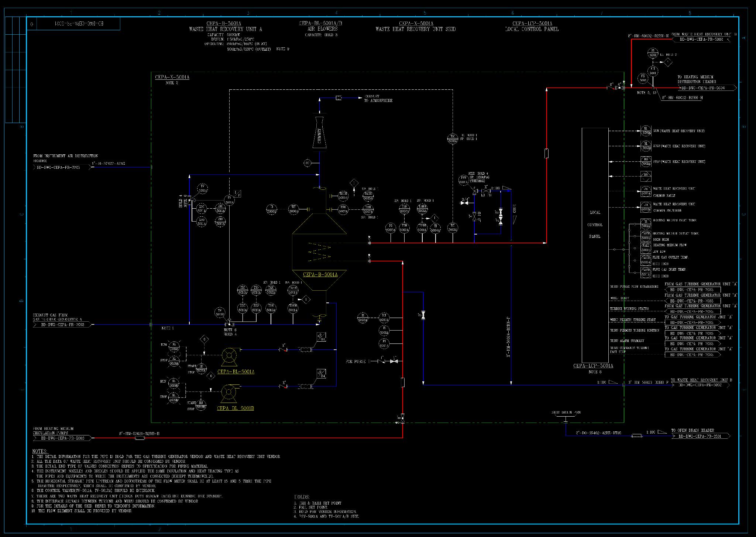
Task: Click the line tag 2"-DO-35462-A2PZ-HT06
Action: pos(598,432)
